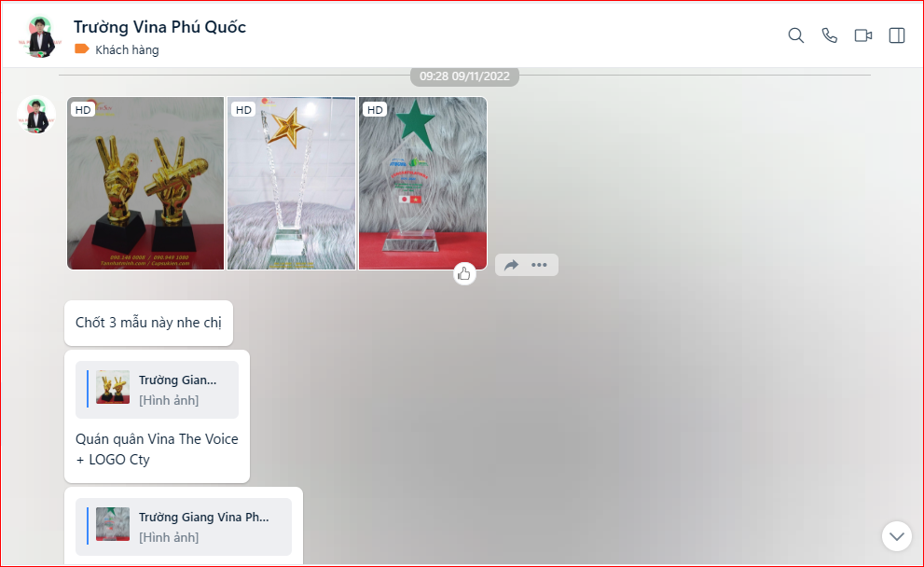Click the orange Khách hàng tag icon
The image size is (924, 567).
[x=82, y=48]
